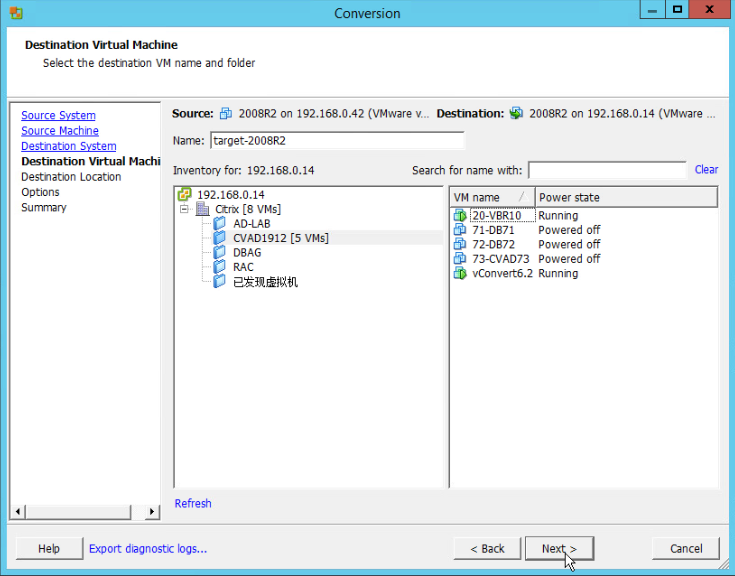The height and width of the screenshot is (576, 735).
Task: Click the AD-LAB folder icon
Action: coord(219,224)
